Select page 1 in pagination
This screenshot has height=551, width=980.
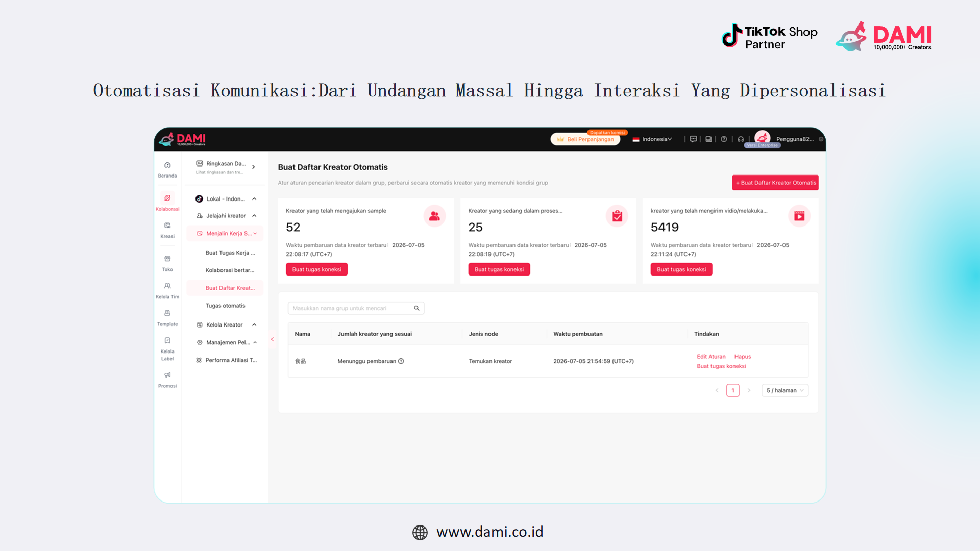(733, 391)
